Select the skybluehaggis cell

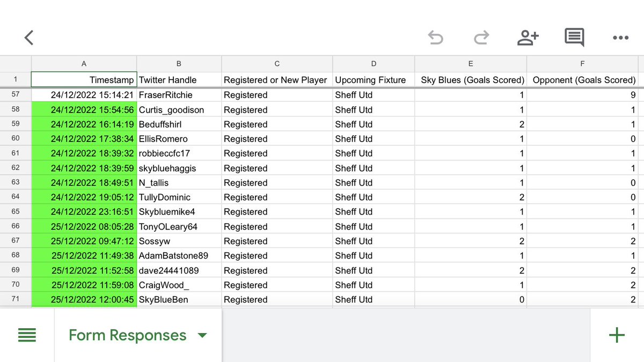coord(179,168)
